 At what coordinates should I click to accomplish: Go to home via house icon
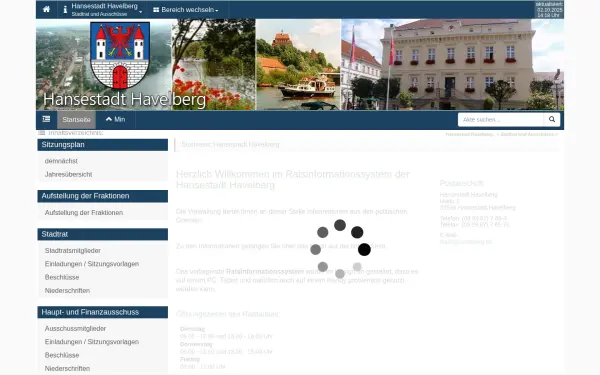tap(46, 10)
